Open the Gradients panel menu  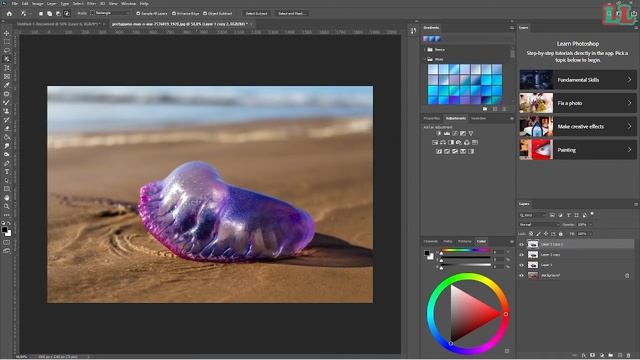coord(511,28)
